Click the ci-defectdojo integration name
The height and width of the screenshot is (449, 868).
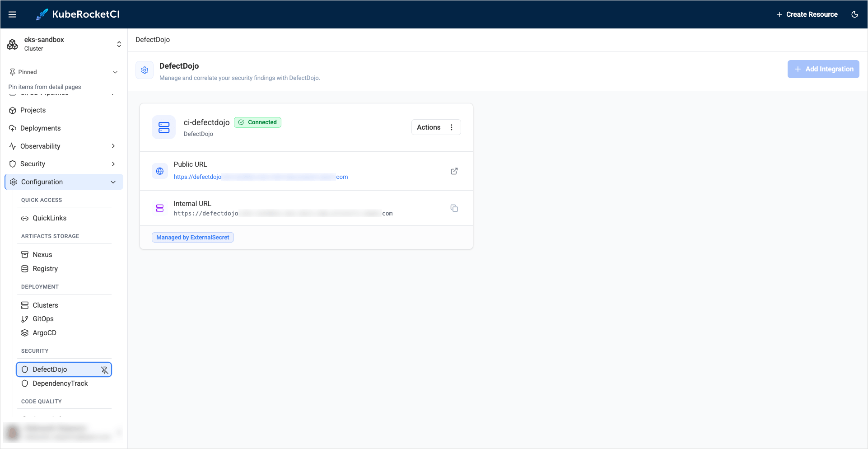pyautogui.click(x=207, y=122)
